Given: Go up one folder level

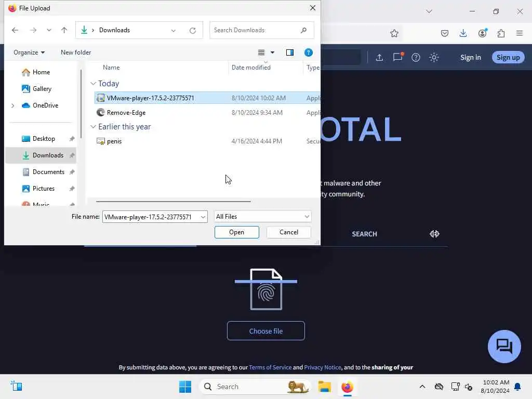Looking at the screenshot, I should point(64,30).
